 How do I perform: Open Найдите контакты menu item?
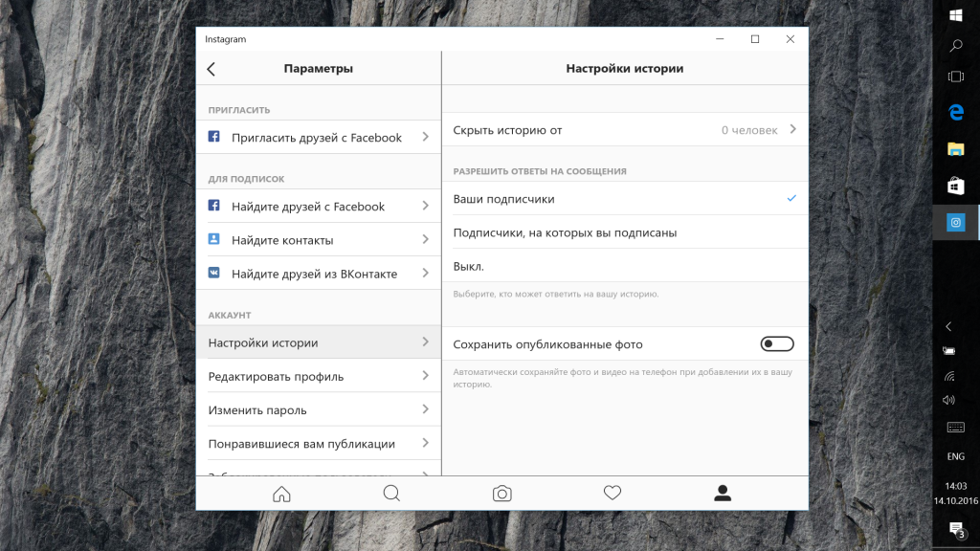point(319,239)
